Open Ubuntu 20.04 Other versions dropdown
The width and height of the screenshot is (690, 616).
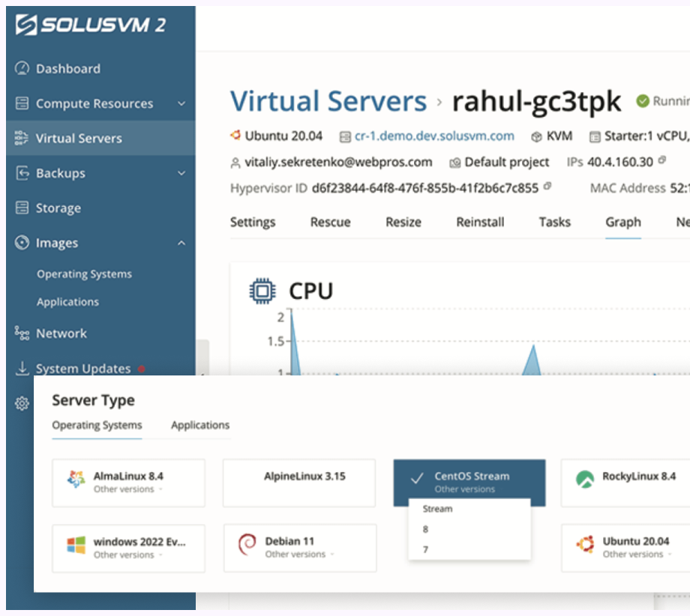tap(637, 555)
